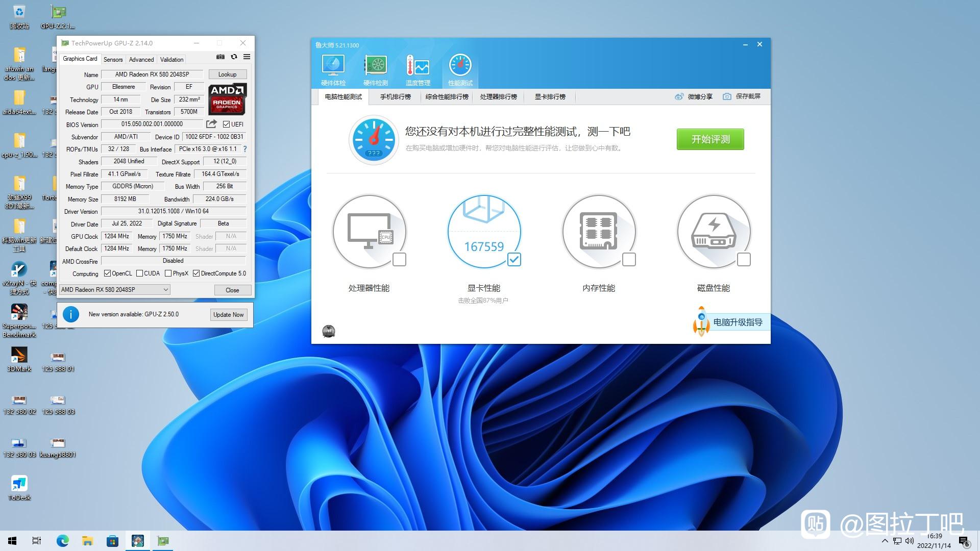Click the round avatar icon in Lu Master
Image resolution: width=980 pixels, height=551 pixels.
[x=329, y=332]
